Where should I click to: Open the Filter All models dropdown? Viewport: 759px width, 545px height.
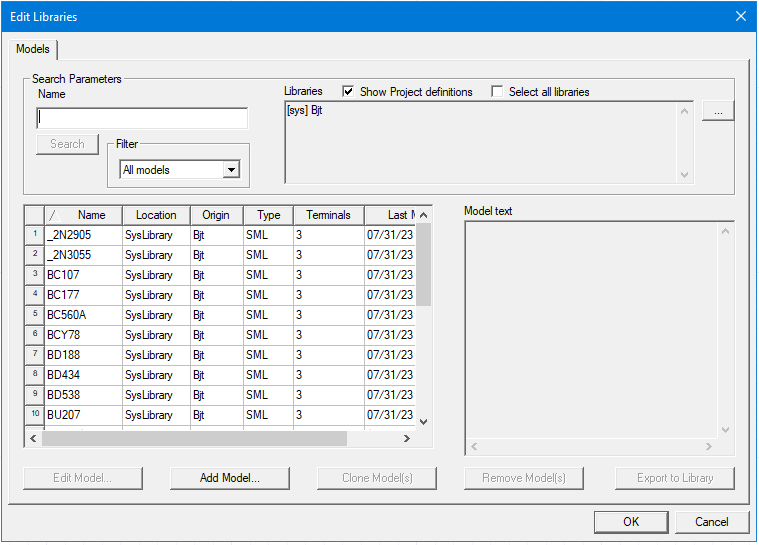pyautogui.click(x=231, y=170)
